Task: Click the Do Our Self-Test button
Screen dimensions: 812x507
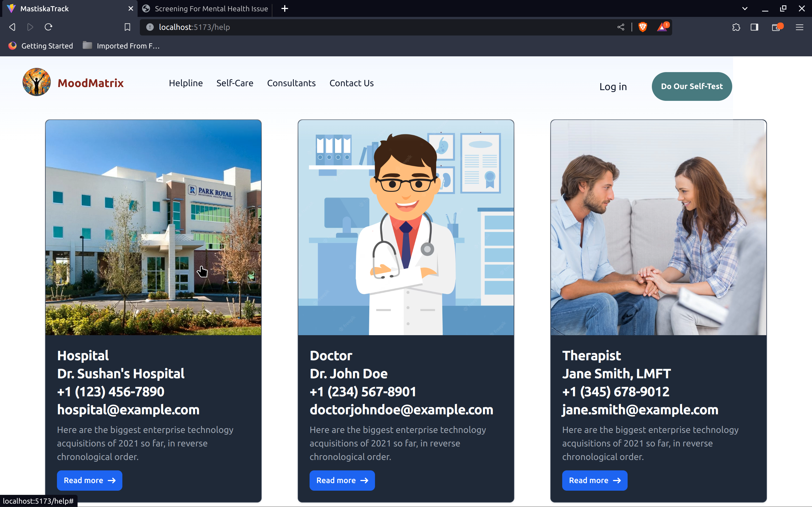Action: (x=692, y=86)
